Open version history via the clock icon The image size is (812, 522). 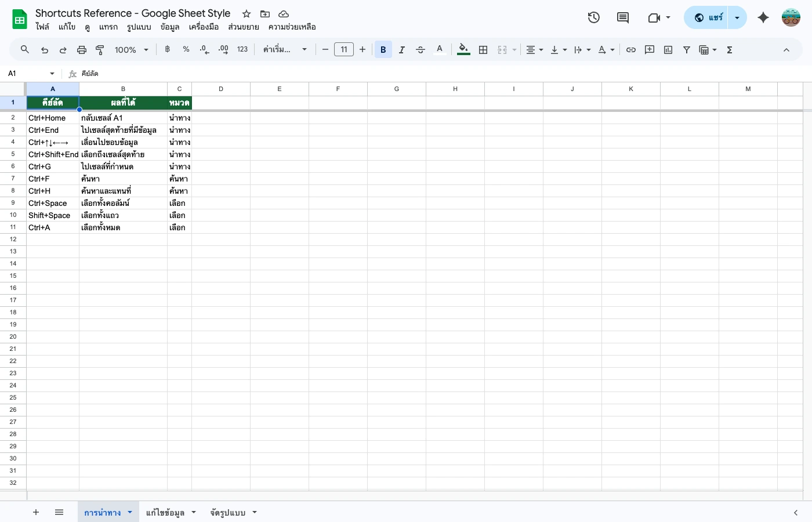593,17
